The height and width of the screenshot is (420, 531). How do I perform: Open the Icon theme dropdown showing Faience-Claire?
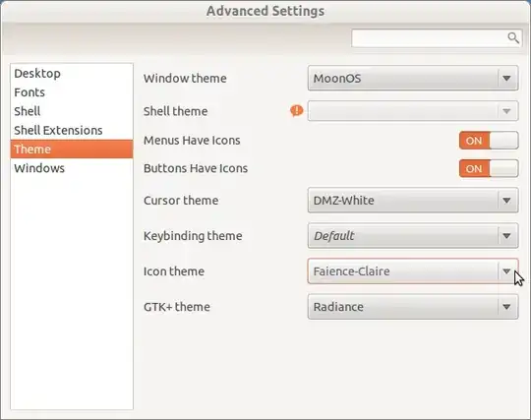pos(413,271)
